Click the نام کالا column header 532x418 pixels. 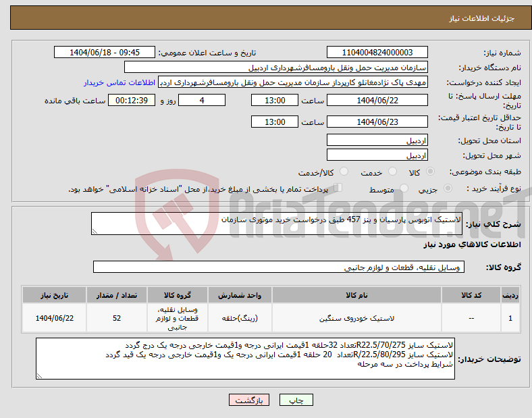click(x=356, y=295)
